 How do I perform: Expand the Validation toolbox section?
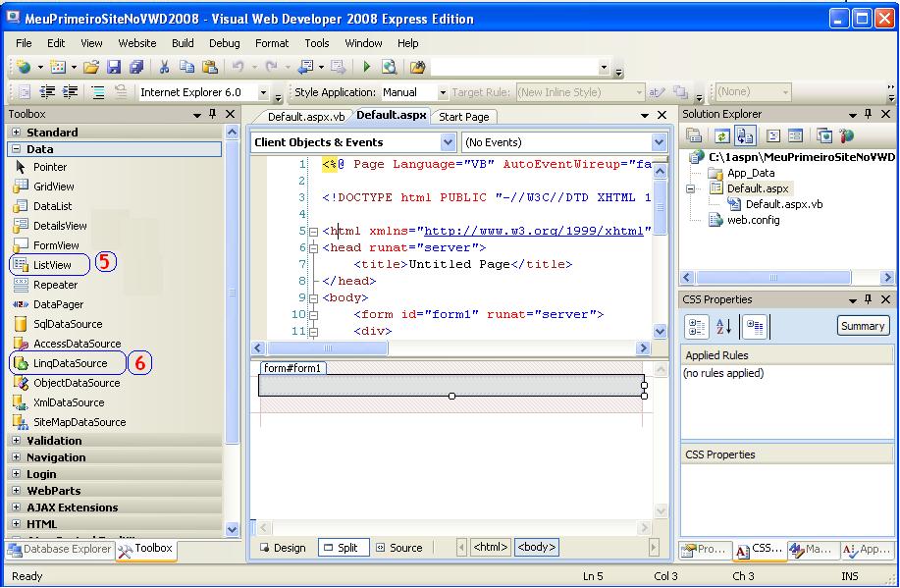16,441
